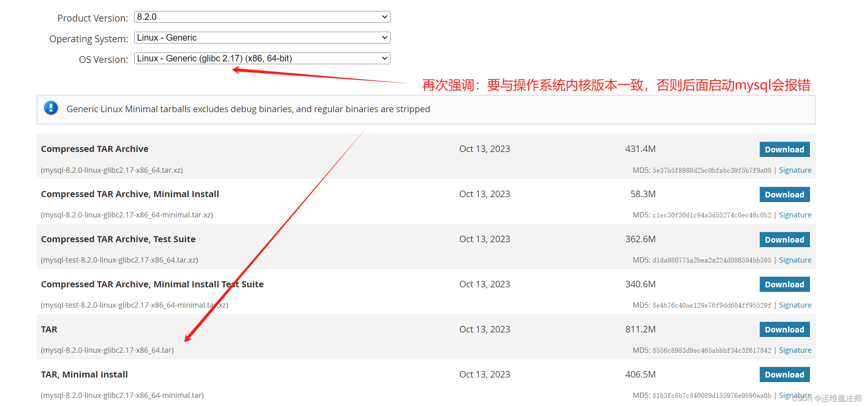The height and width of the screenshot is (406, 868).
Task: Click the Oct 13, 2023 date in the 431.4M row
Action: [484, 149]
